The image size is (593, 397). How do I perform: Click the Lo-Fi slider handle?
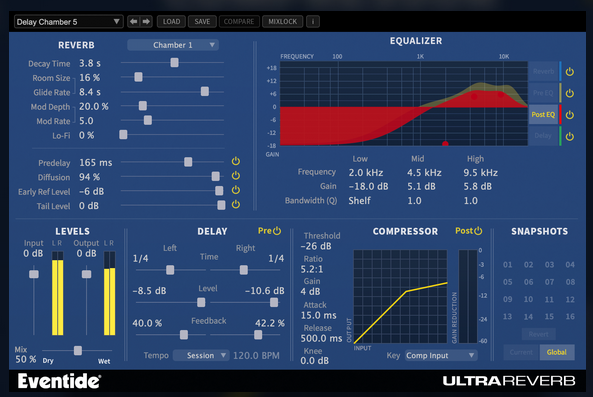(123, 134)
